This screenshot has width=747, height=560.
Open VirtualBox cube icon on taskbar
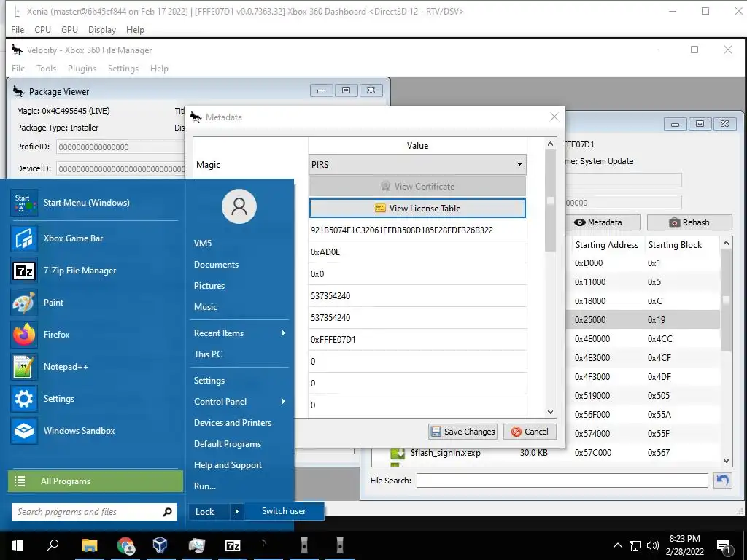tap(160, 545)
